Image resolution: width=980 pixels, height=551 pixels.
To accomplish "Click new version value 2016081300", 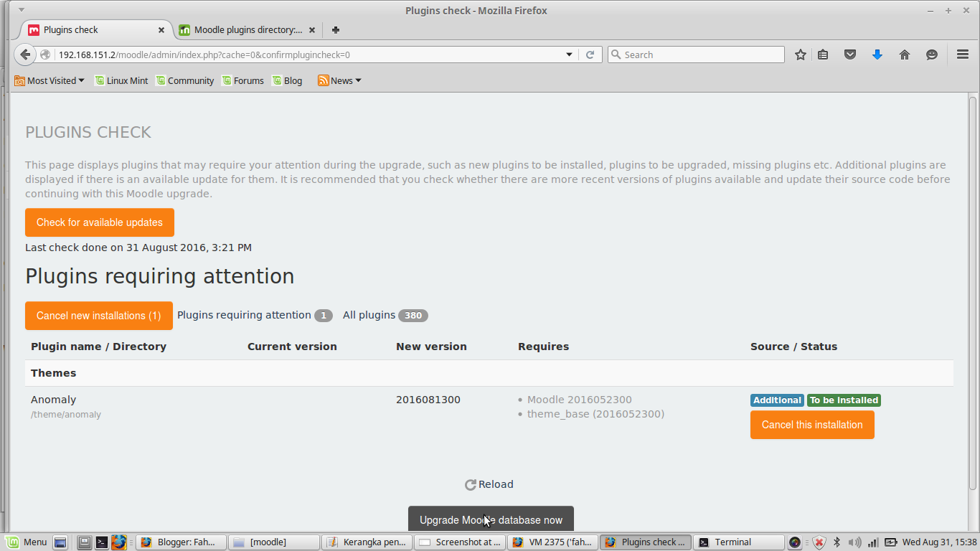I will click(x=428, y=400).
